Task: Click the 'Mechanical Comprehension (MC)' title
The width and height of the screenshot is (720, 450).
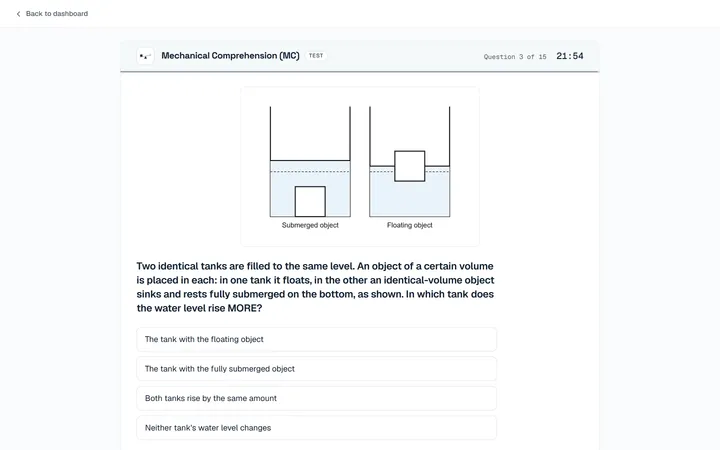Action: pos(230,56)
